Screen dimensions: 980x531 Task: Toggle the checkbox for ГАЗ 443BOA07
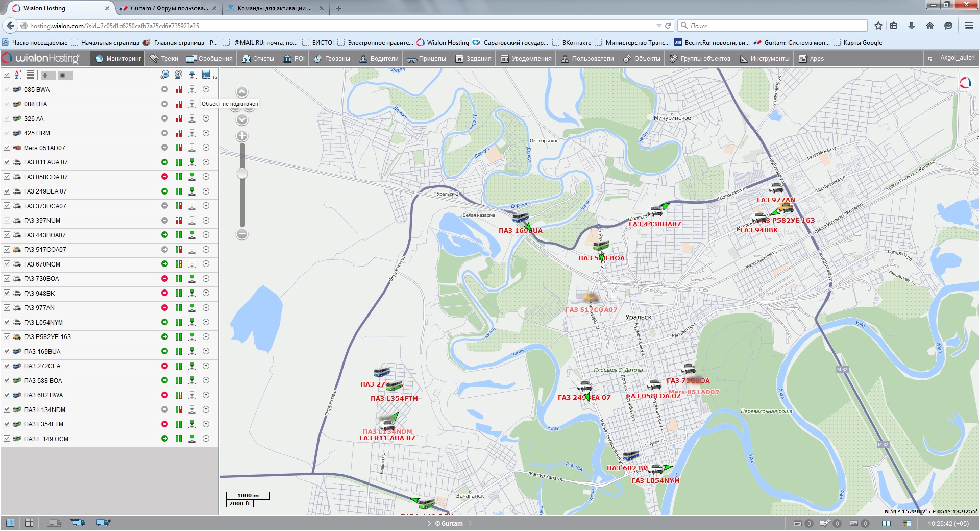(7, 235)
